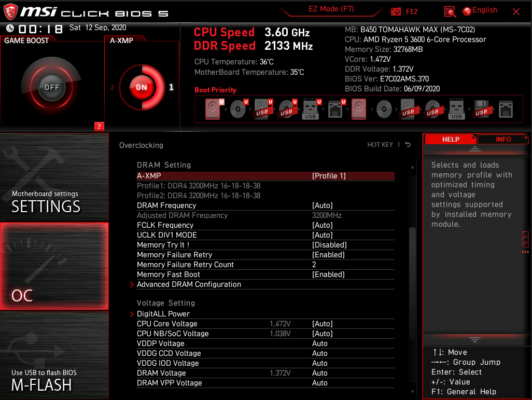
Task: Toggle Memory Try It! Disabled value
Action: tap(329, 245)
